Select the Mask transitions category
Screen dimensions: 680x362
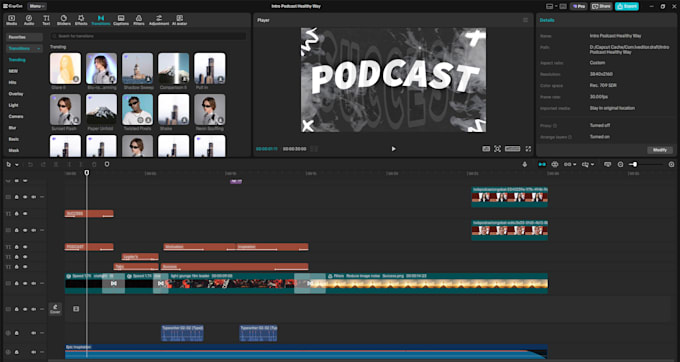(x=13, y=150)
